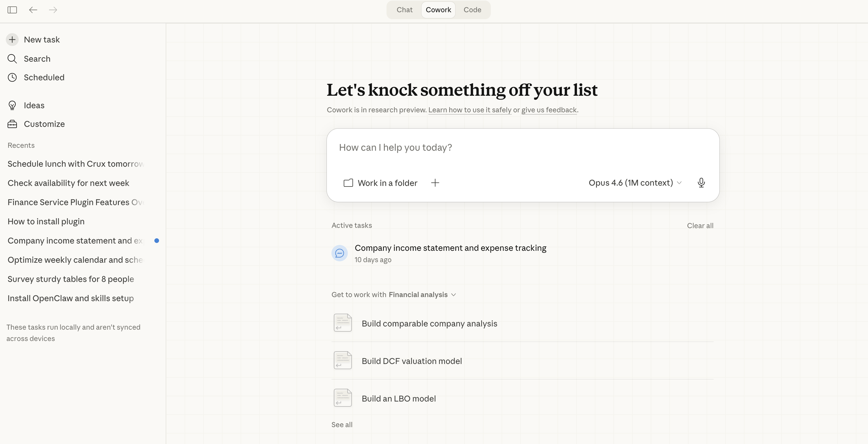Open Search from the sidebar
Screen dimensions: 868x444
(x=37, y=59)
